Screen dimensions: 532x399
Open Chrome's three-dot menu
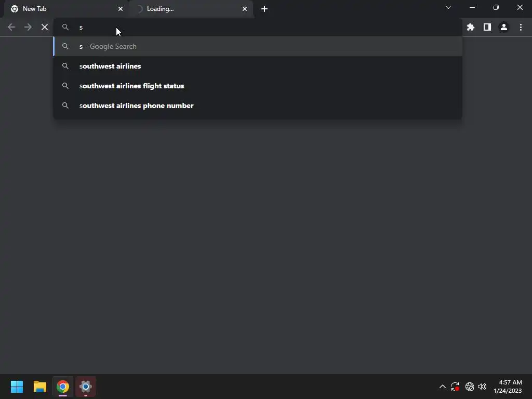click(521, 27)
